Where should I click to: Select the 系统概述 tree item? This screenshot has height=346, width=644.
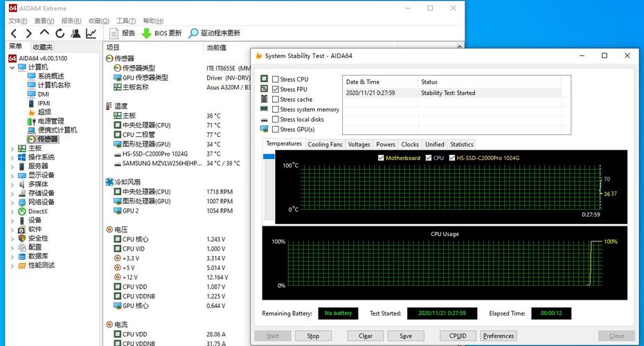51,76
